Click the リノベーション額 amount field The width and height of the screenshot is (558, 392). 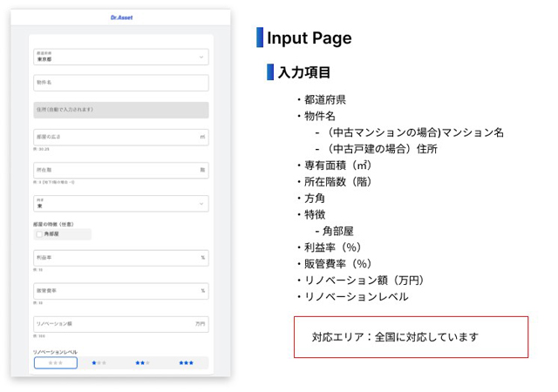click(x=121, y=324)
